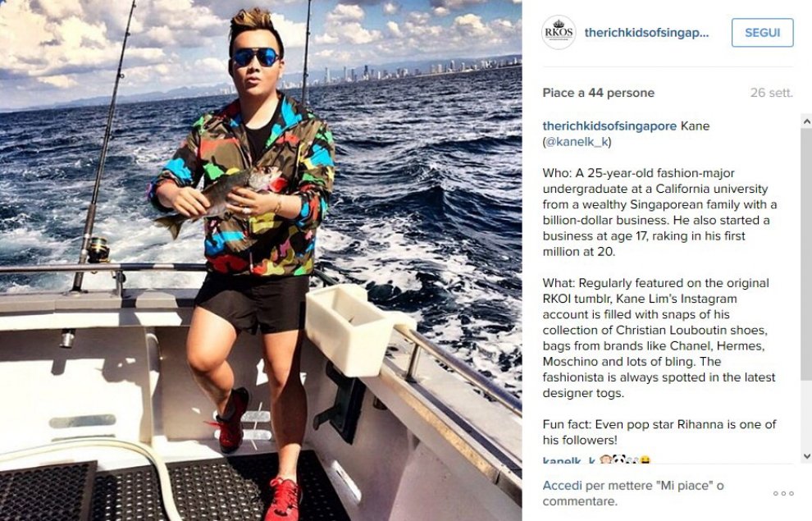Click the post caption text beginning 'Who:'
Viewport: 812px width, 521px height.
tap(659, 213)
